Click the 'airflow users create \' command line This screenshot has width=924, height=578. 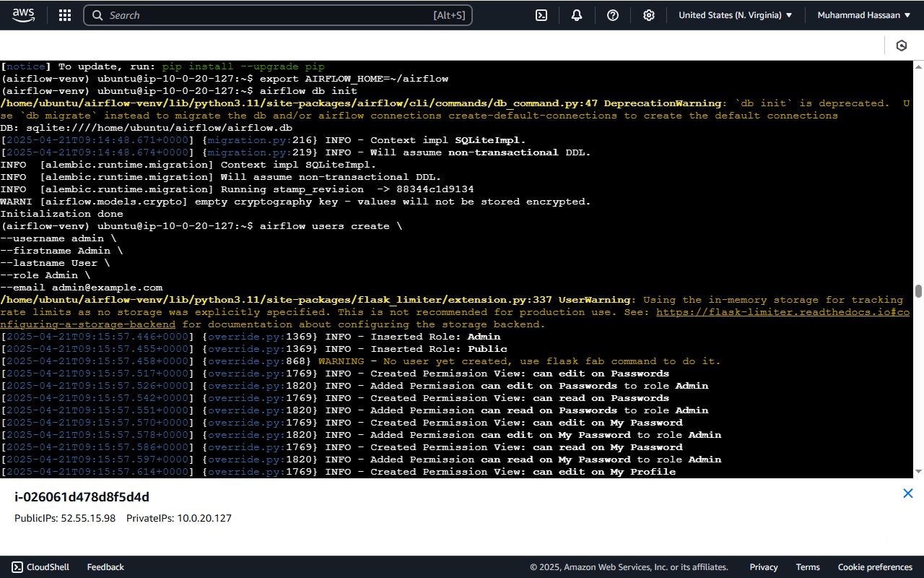point(201,226)
